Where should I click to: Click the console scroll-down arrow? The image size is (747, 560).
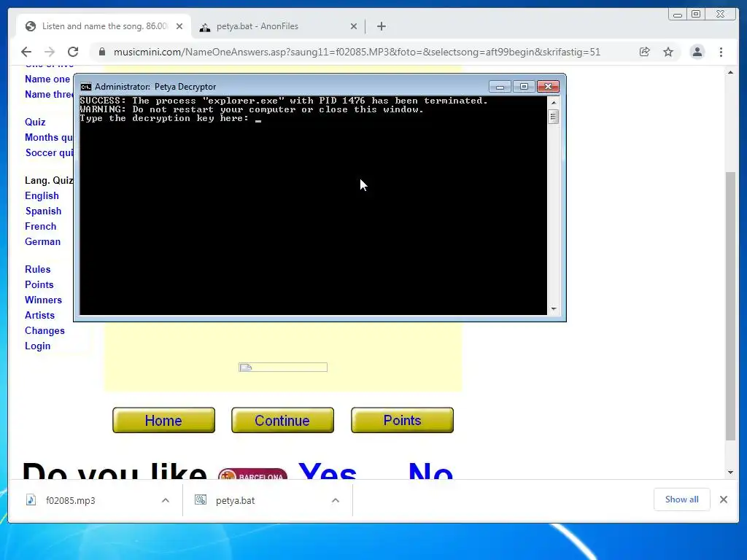[554, 309]
